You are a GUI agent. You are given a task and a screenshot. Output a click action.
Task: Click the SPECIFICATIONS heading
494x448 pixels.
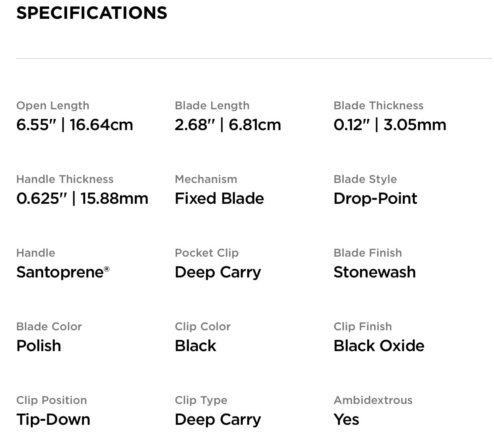[x=92, y=13]
